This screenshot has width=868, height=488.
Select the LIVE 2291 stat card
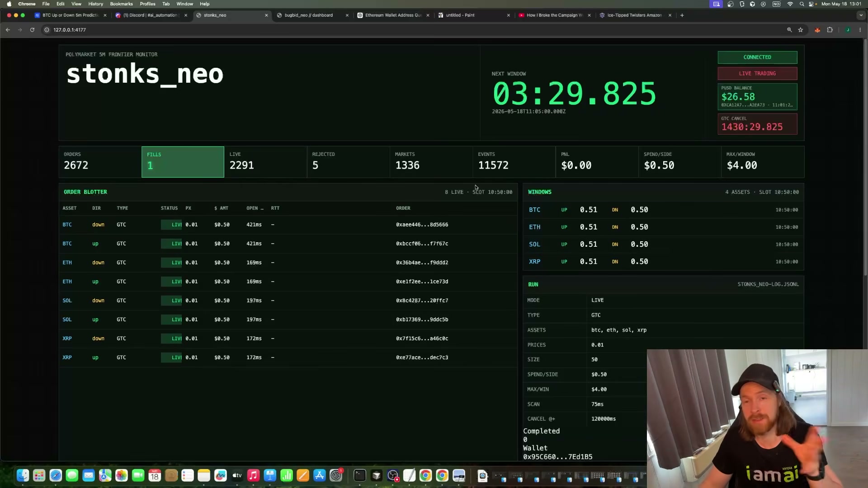[265, 162]
